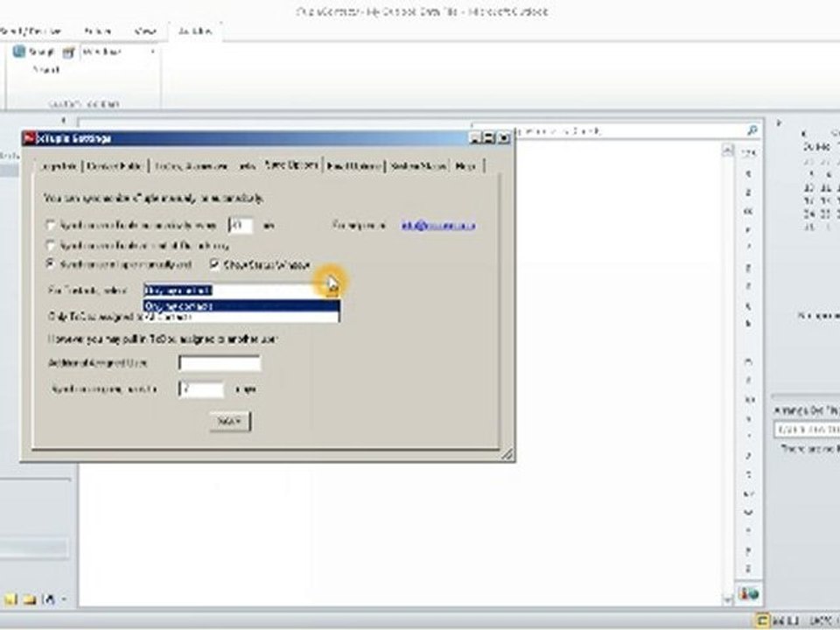Click the yellow notes icon in navigation bar

pos(10,598)
